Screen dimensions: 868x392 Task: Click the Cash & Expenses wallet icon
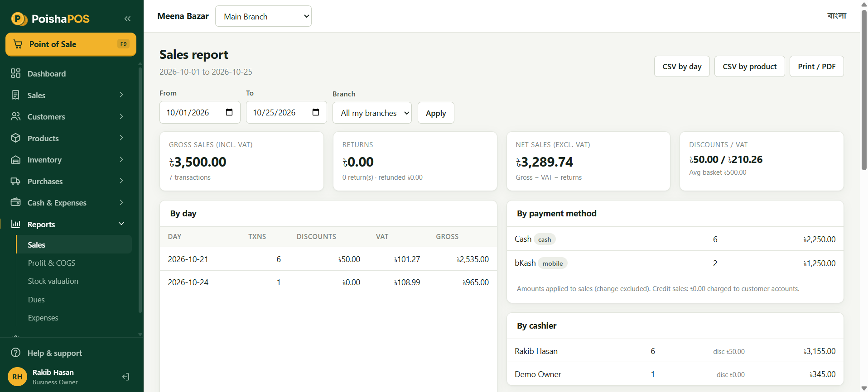(16, 202)
